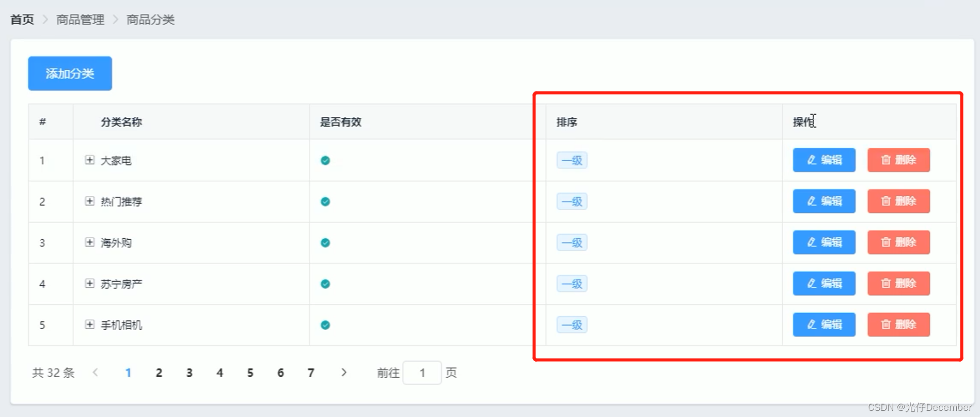The image size is (980, 417).
Task: Select pagination page 4
Action: coord(220,373)
